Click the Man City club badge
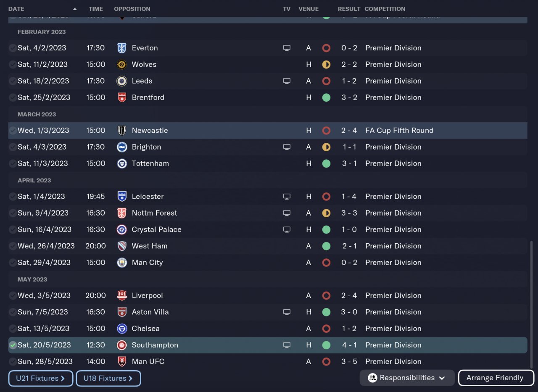Viewport: 538px width, 392px height. click(x=121, y=263)
